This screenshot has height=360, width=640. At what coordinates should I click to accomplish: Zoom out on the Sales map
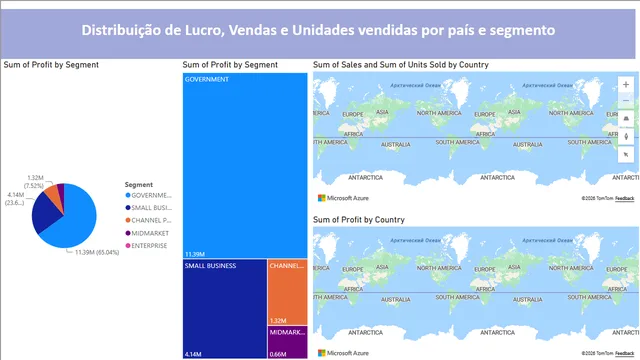tap(626, 100)
